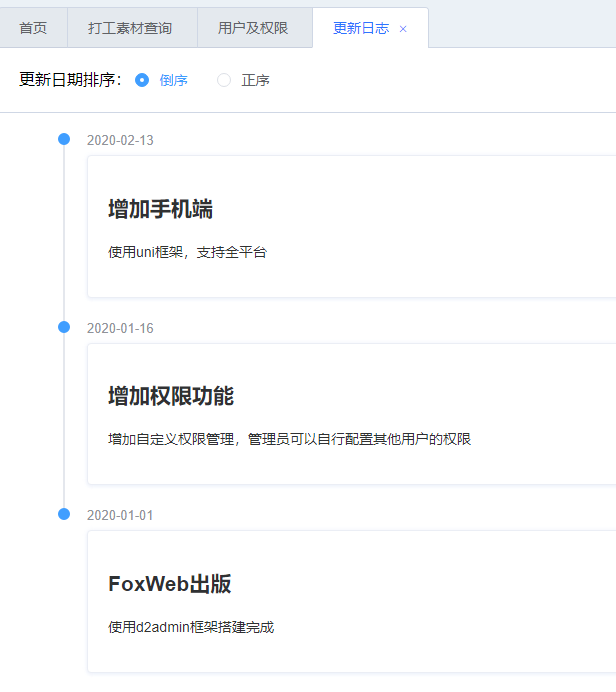Close the 更新日志 tab with the x icon
The height and width of the screenshot is (692, 616).
click(403, 29)
